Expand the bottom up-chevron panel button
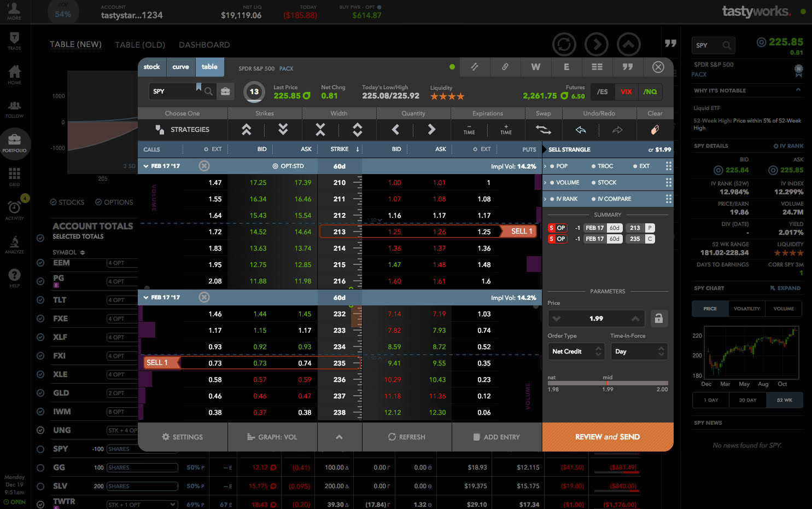812x509 pixels. (x=339, y=437)
